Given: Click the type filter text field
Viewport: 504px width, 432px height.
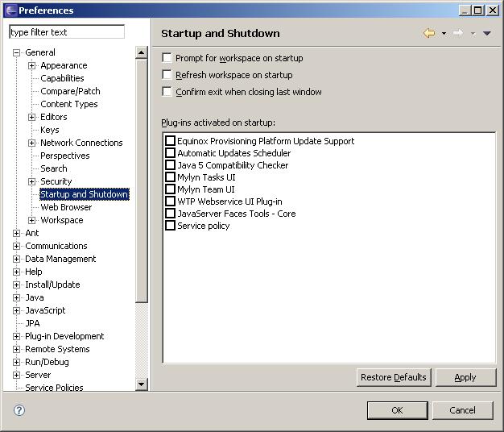Looking at the screenshot, I should [67, 32].
